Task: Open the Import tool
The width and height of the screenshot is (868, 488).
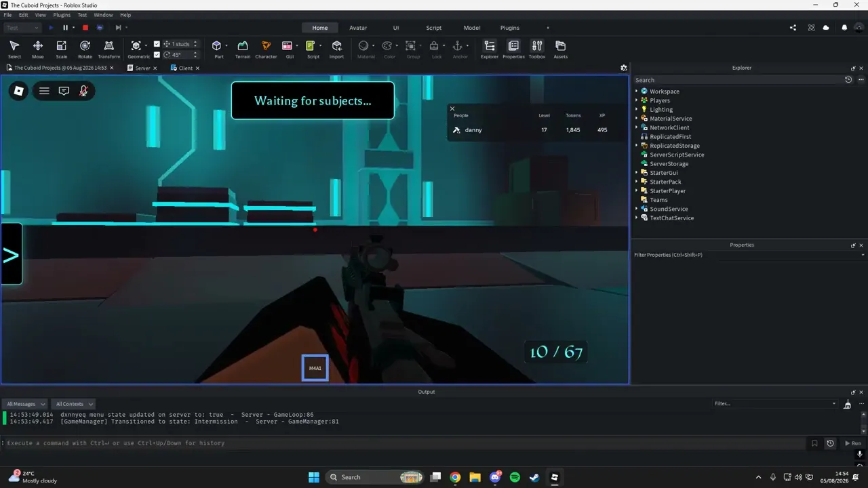Action: pyautogui.click(x=336, y=49)
